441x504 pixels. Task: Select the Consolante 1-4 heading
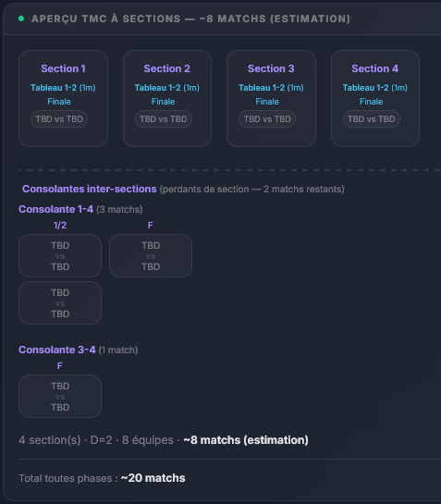(55, 209)
